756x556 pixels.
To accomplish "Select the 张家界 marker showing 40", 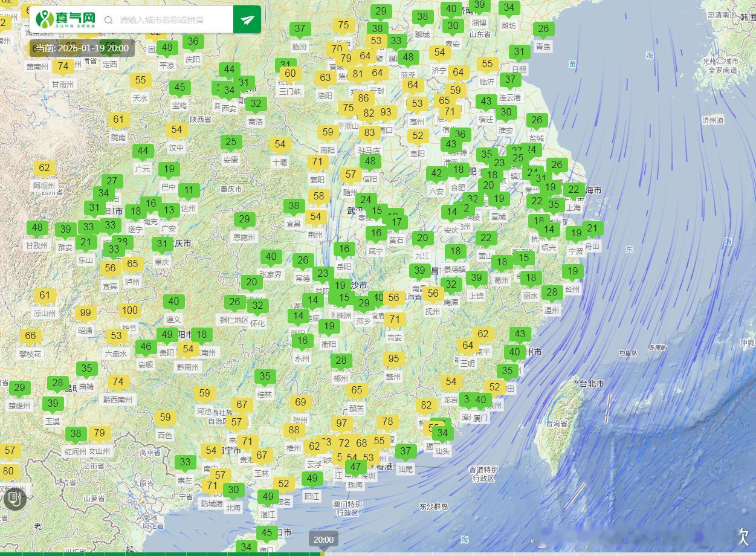I will tap(271, 257).
